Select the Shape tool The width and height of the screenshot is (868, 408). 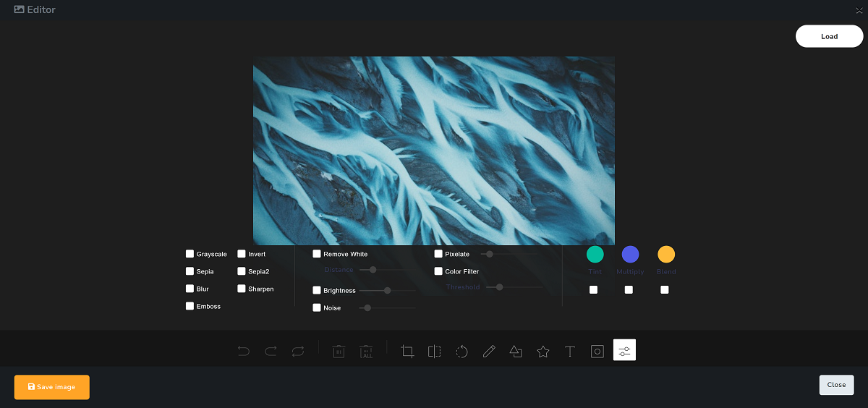(x=516, y=352)
